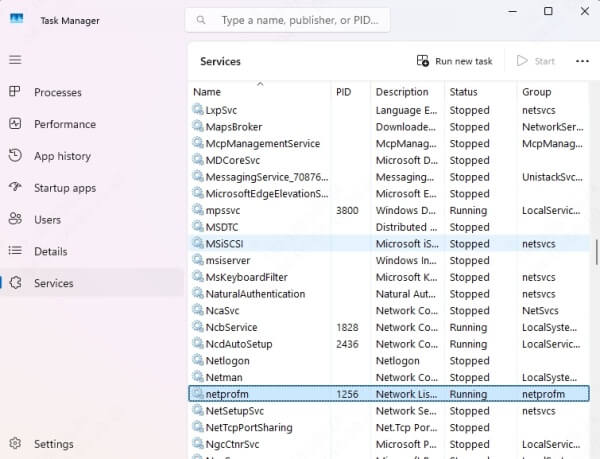Switch to the Services tab
Image resolution: width=600 pixels, height=459 pixels.
[53, 283]
